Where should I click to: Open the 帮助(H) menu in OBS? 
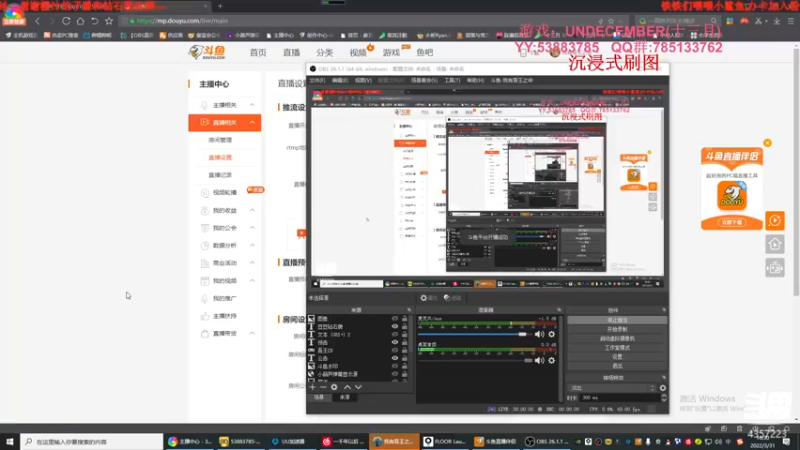475,81
